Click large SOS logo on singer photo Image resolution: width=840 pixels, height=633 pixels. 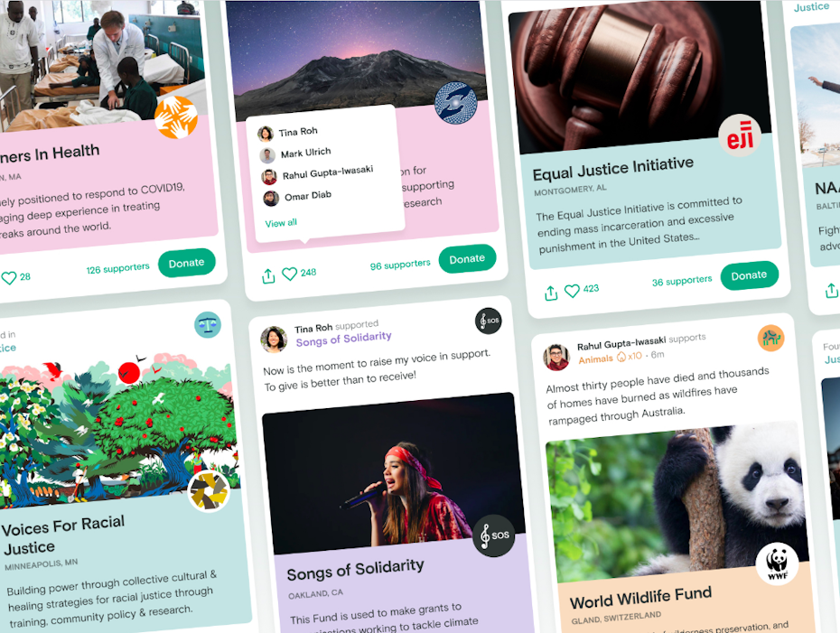[x=494, y=535]
